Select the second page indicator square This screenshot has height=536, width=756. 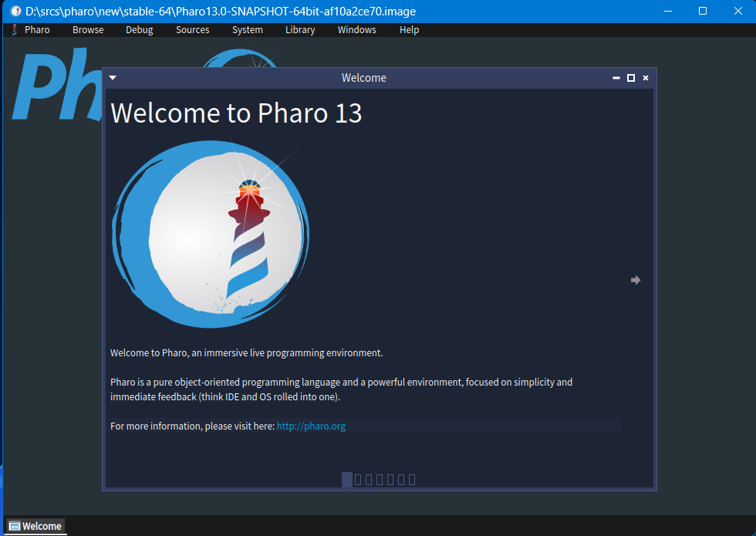357,479
